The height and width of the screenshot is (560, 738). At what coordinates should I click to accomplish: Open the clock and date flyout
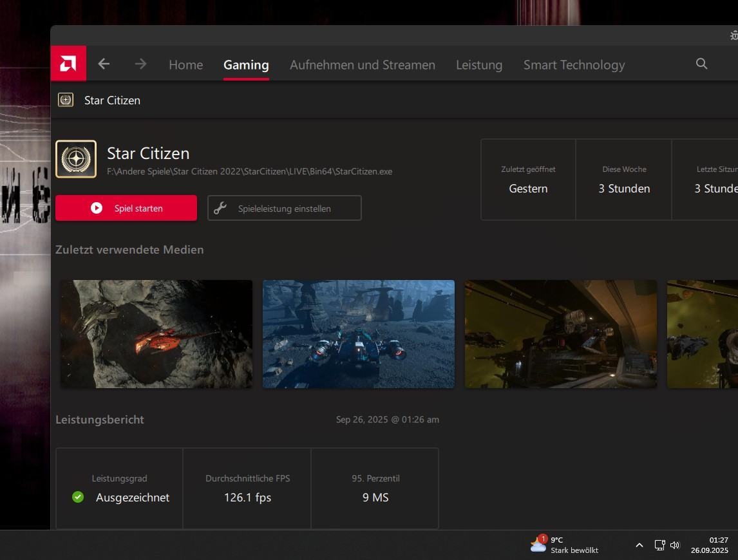(709, 545)
